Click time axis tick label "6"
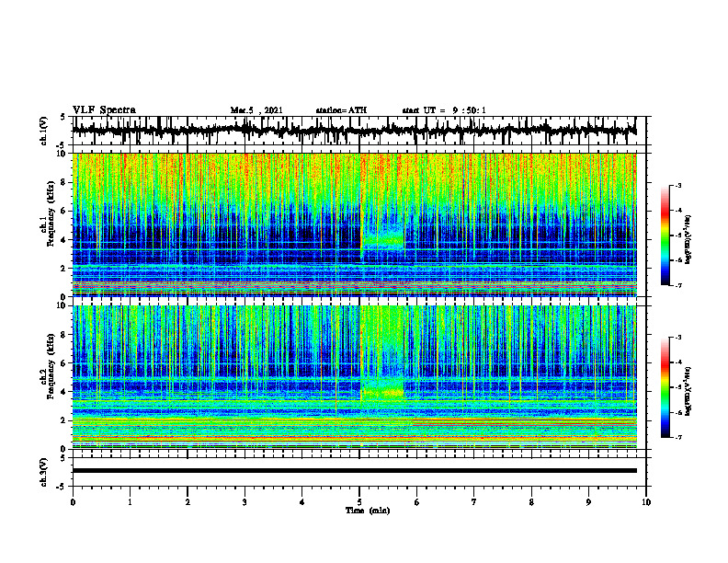Viewport: 728px width, 563px height. (x=417, y=502)
